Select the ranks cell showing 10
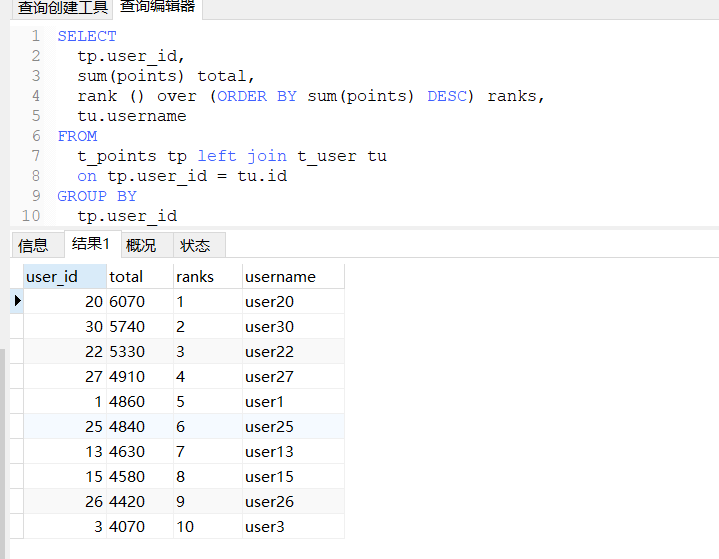The height and width of the screenshot is (559, 719). (208, 526)
